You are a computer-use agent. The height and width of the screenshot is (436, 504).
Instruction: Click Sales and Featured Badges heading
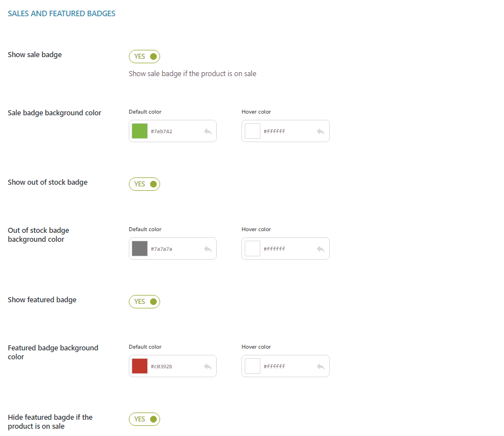(62, 13)
